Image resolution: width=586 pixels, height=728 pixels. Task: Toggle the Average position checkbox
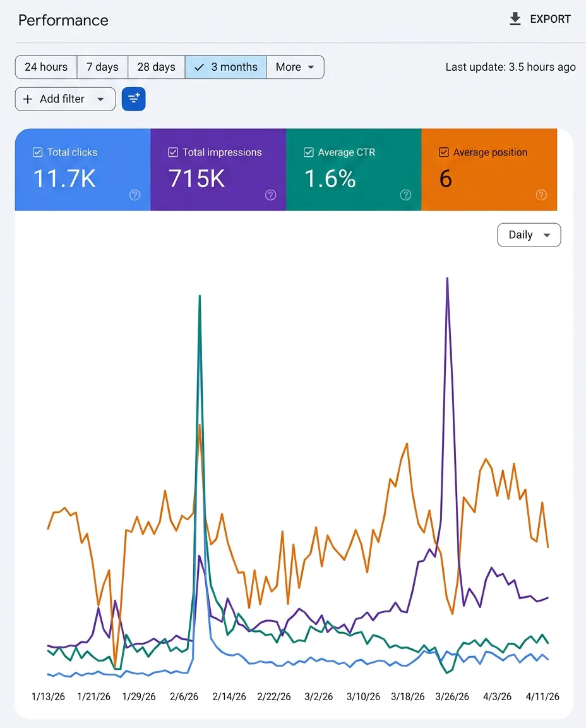(x=444, y=152)
